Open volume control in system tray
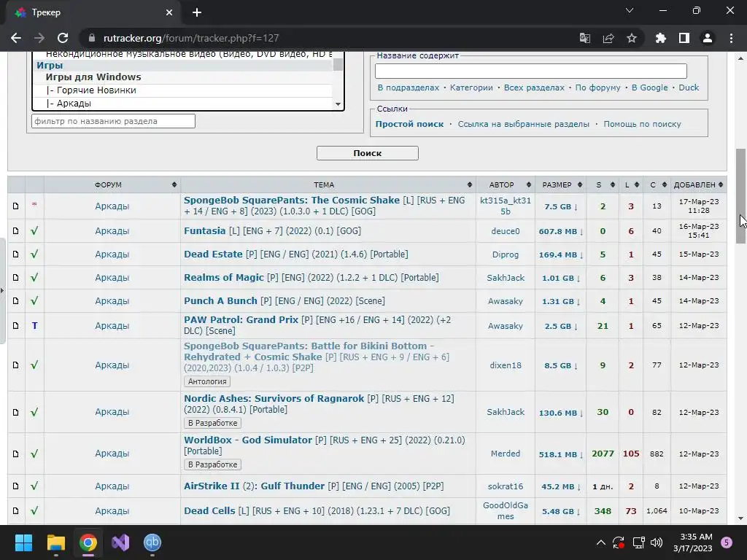Screen dimensions: 747x560 (x=657, y=542)
